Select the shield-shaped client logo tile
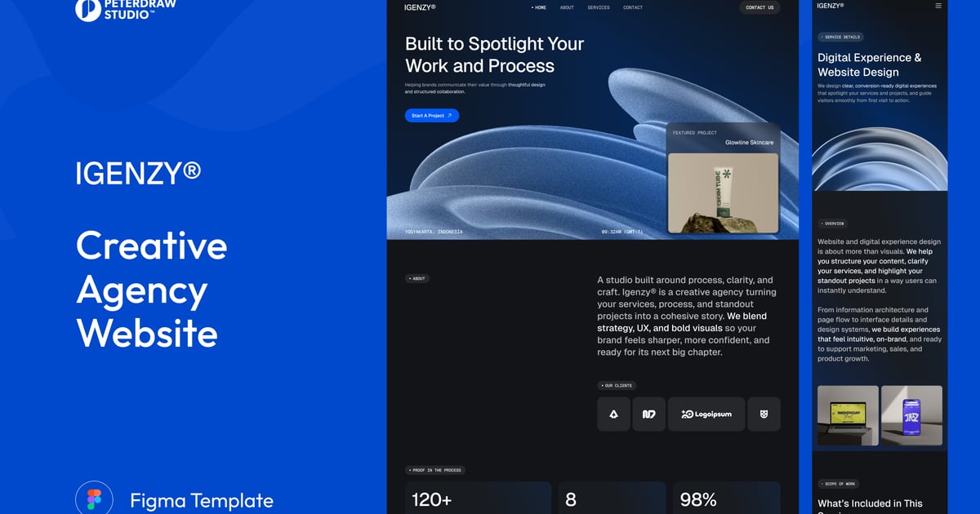The image size is (980, 514). [x=764, y=414]
